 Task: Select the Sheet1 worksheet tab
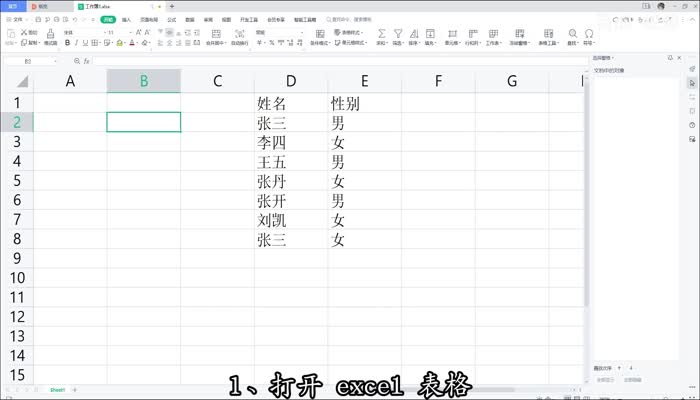[57, 389]
